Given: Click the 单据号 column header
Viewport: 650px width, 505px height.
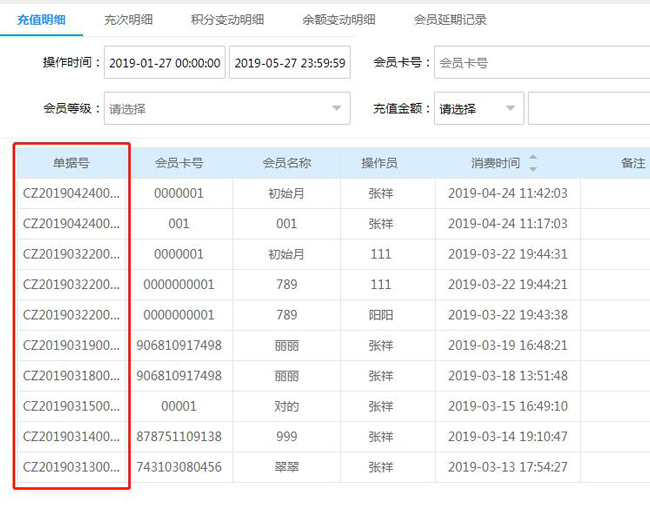Looking at the screenshot, I should [71, 163].
